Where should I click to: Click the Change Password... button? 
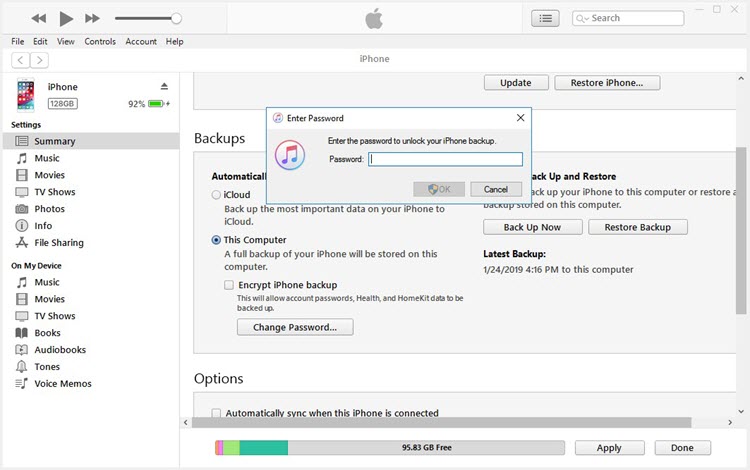pyautogui.click(x=295, y=327)
